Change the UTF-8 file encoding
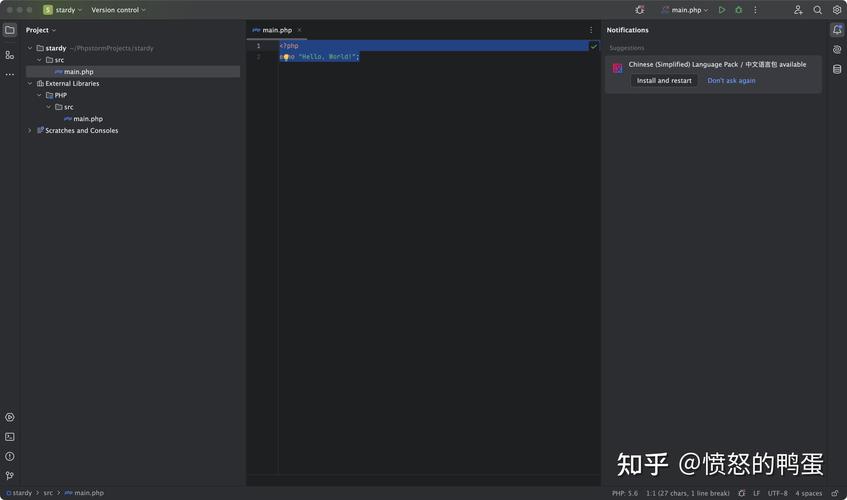The width and height of the screenshot is (847, 500). tap(777, 494)
